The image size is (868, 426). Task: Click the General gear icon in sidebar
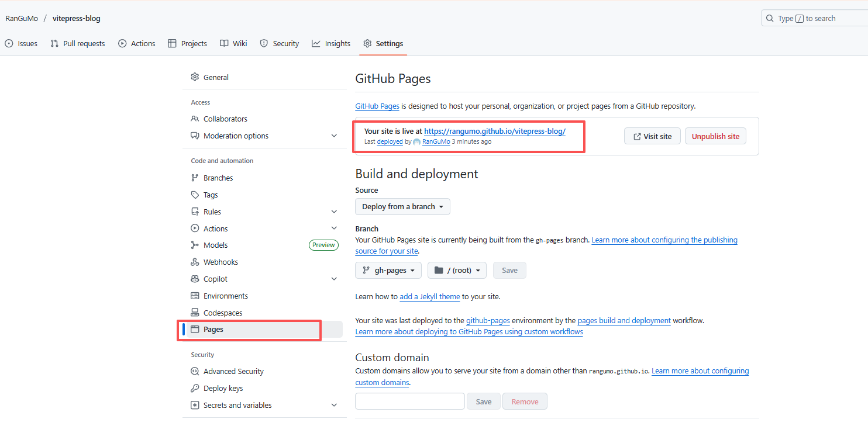click(195, 77)
